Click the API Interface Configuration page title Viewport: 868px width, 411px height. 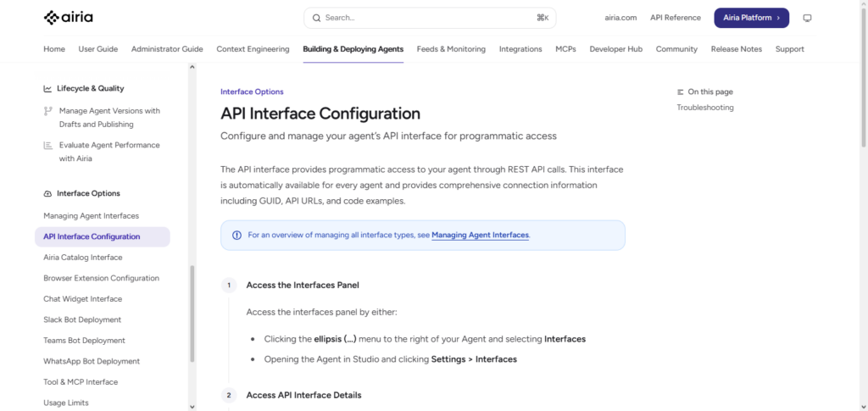[x=320, y=114]
